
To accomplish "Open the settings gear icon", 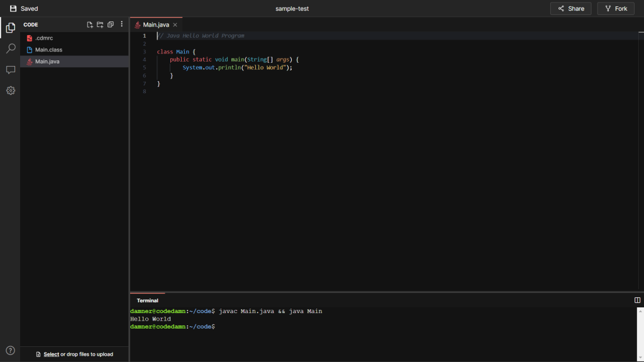I will tap(11, 90).
